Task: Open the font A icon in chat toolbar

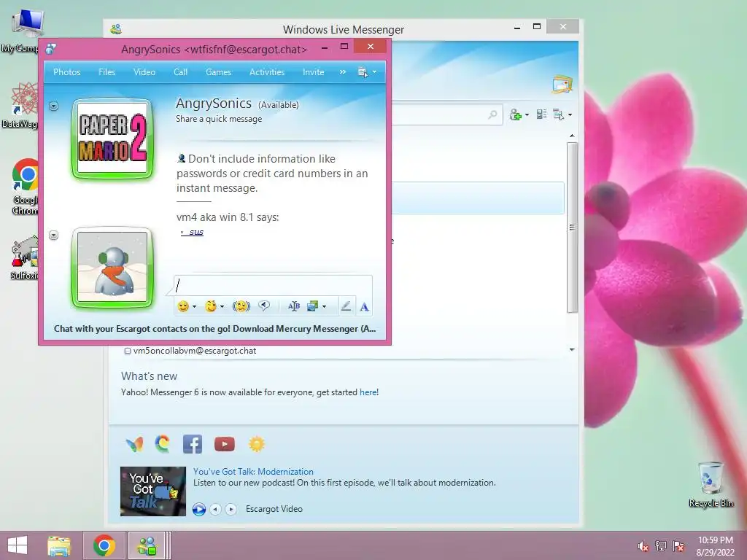Action: tap(365, 307)
